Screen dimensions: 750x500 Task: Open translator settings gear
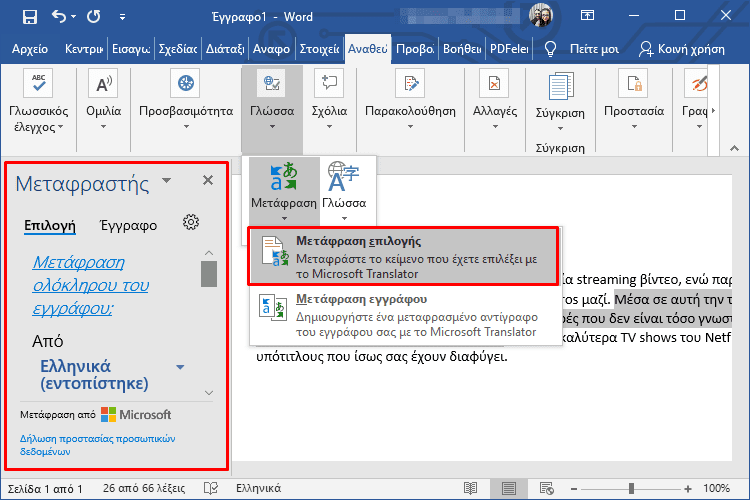coord(191,222)
